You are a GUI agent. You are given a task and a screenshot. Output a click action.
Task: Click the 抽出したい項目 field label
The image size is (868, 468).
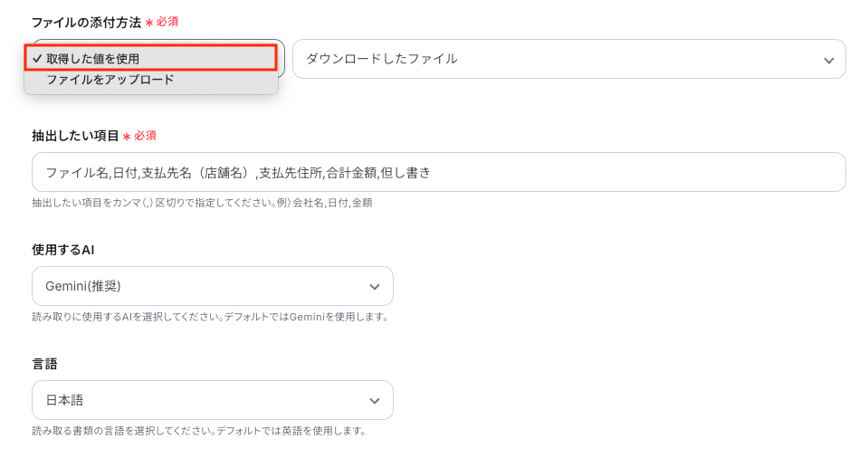click(x=75, y=136)
